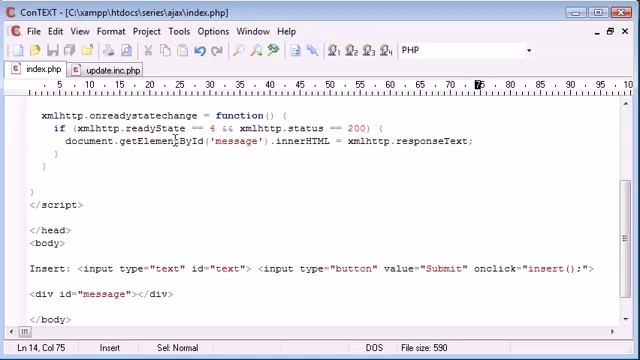Click the Print toolbar icon
The width and height of the screenshot is (640, 360).
(109, 50)
